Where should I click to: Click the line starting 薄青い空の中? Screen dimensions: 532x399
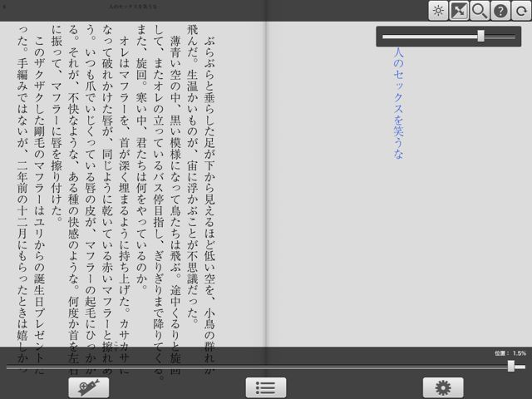pyautogui.click(x=175, y=204)
